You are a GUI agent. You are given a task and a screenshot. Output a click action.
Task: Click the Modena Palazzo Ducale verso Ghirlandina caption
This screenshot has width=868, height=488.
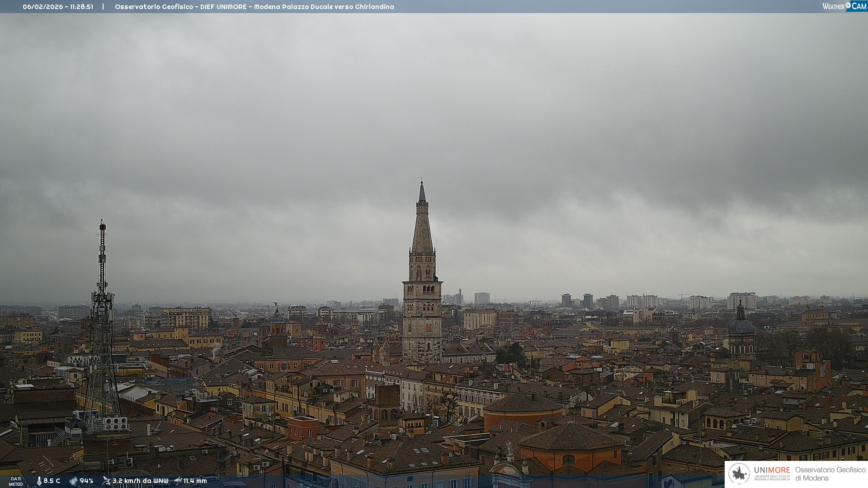click(324, 7)
